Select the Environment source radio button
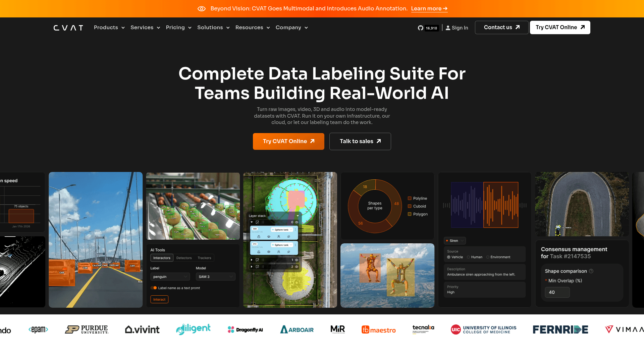Image resolution: width=644 pixels, height=362 pixels. pos(488,257)
